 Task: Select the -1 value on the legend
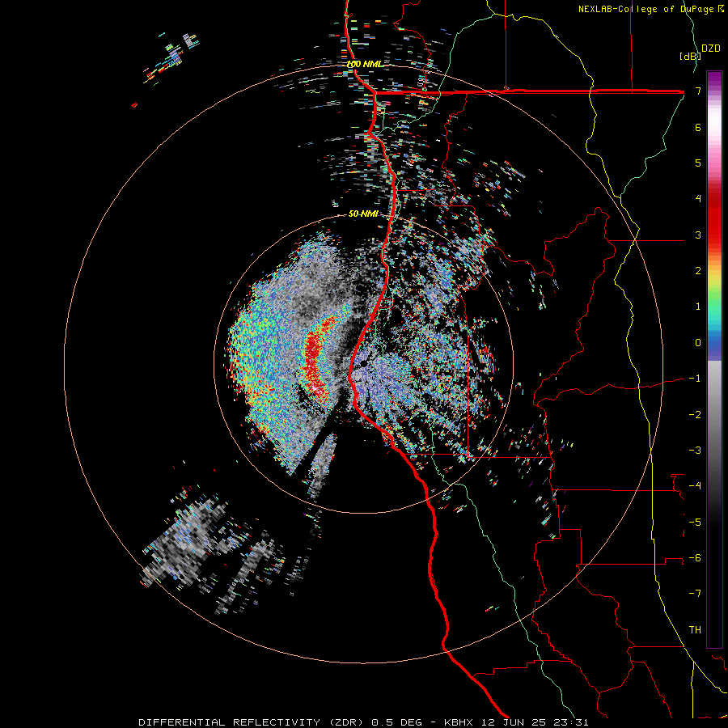tap(695, 379)
